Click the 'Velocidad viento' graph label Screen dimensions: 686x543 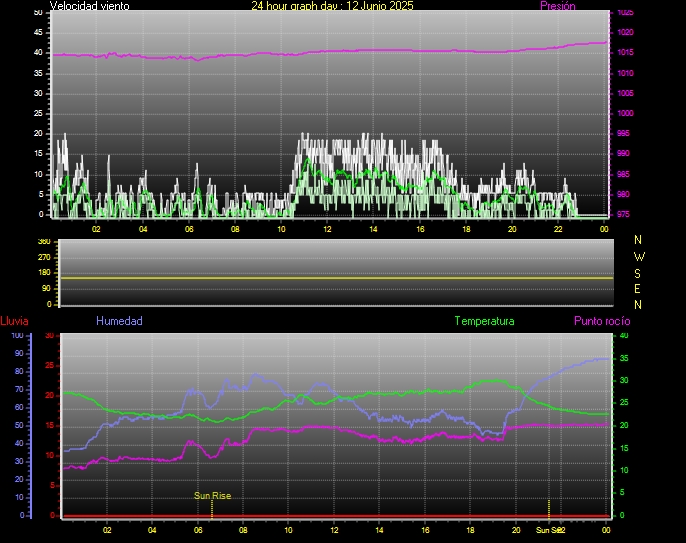pos(89,6)
